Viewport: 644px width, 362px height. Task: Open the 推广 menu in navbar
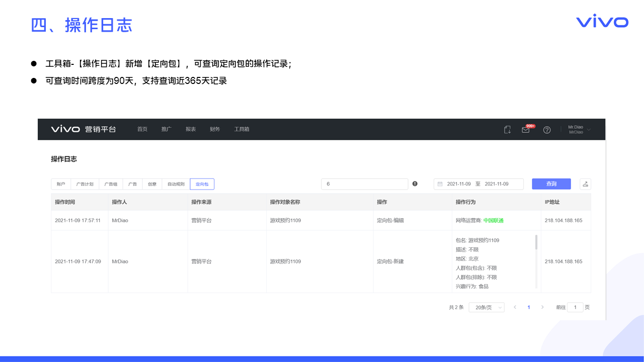click(x=167, y=129)
